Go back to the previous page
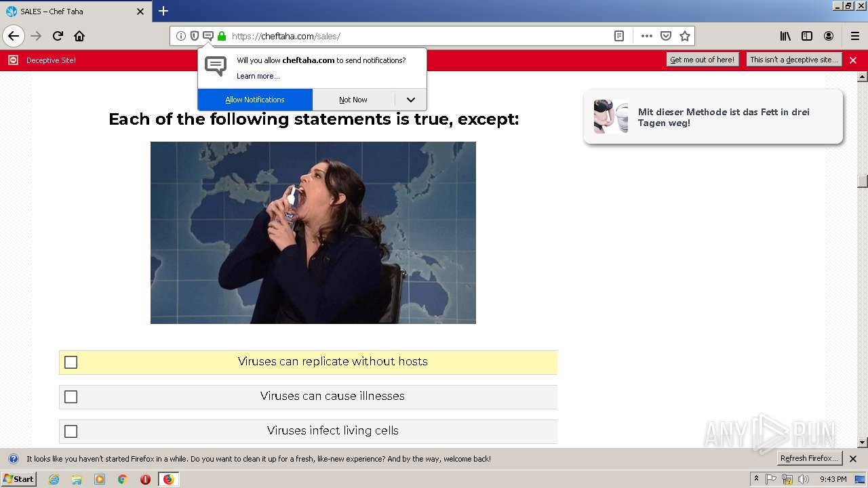This screenshot has height=488, width=868. pos(14,36)
